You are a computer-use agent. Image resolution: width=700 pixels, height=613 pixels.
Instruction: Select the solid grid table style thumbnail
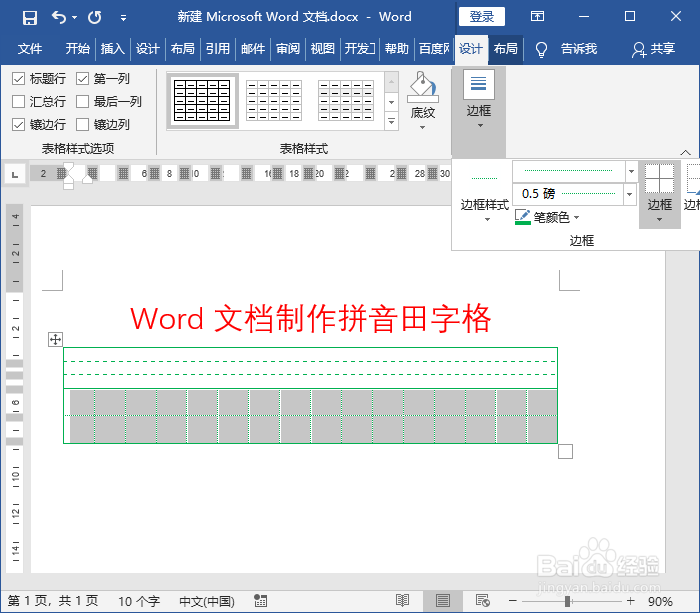point(202,100)
